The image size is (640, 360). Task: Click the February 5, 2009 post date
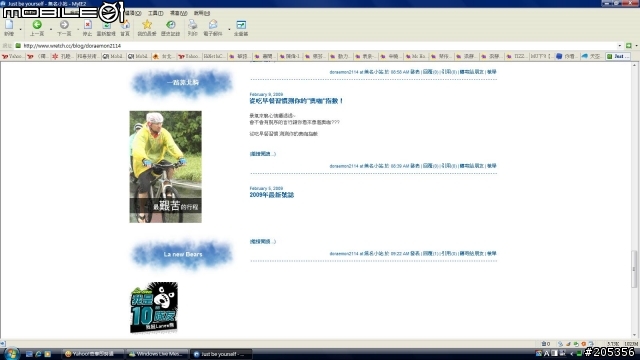coord(266,188)
